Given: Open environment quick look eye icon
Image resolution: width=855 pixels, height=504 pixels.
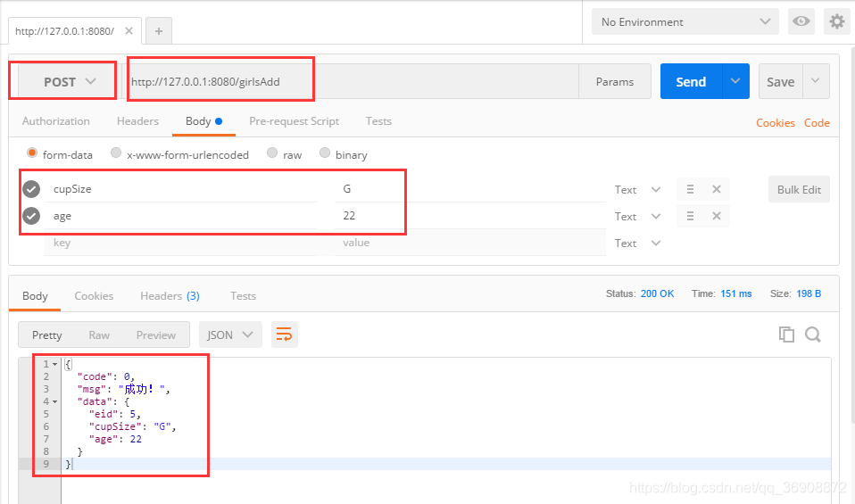Looking at the screenshot, I should 801,21.
